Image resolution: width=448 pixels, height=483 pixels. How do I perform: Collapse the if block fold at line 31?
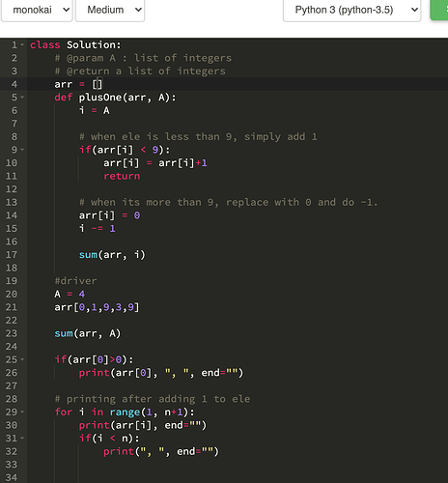pos(22,439)
